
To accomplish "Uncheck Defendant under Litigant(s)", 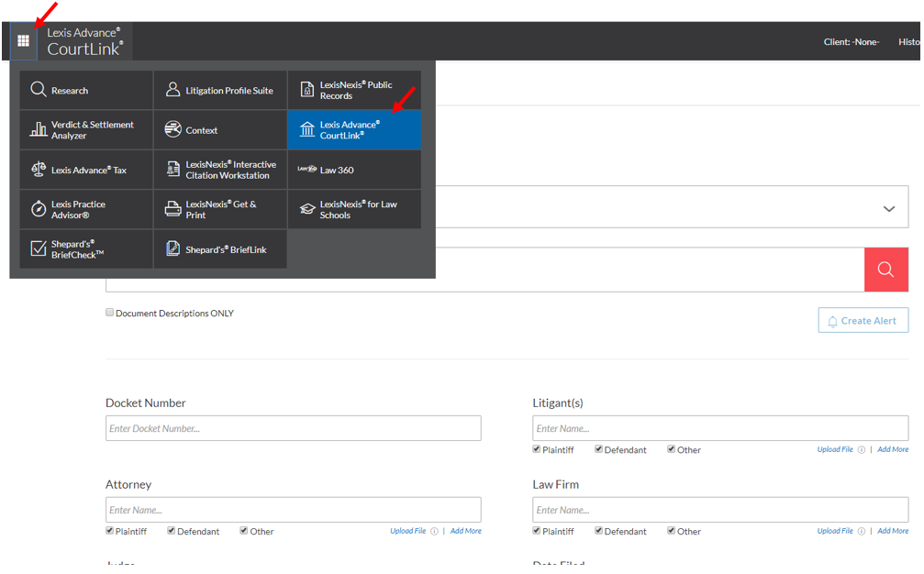I will click(598, 448).
